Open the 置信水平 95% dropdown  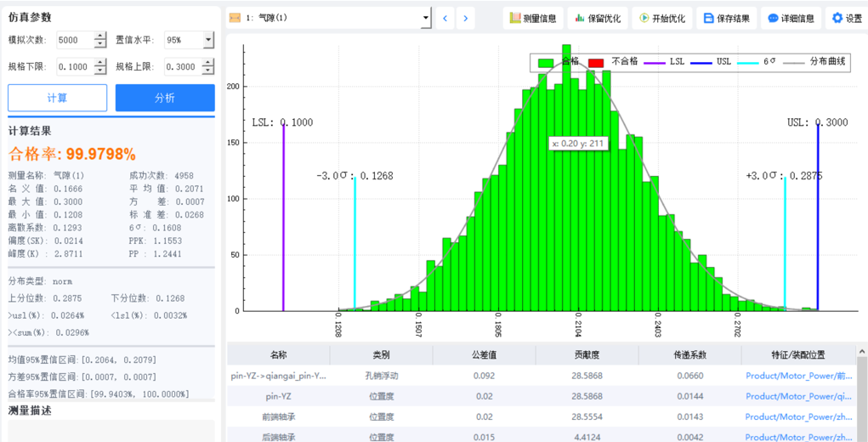pyautogui.click(x=207, y=40)
